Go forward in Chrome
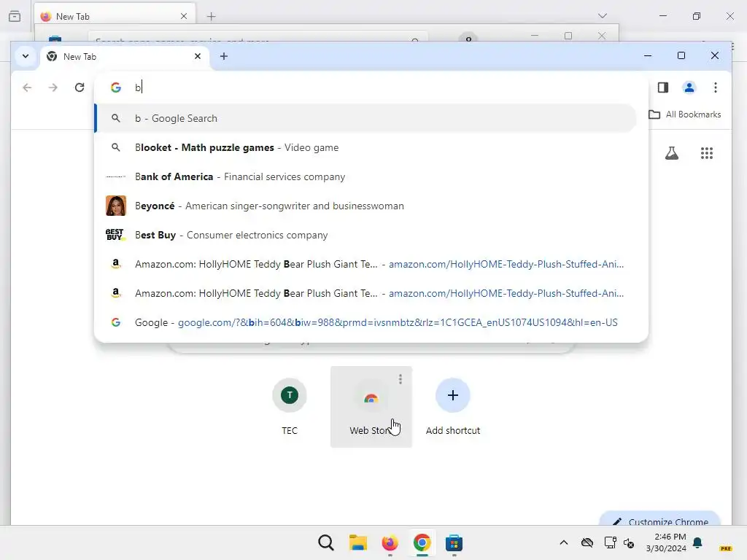Viewport: 747px width, 560px height. pyautogui.click(x=53, y=87)
